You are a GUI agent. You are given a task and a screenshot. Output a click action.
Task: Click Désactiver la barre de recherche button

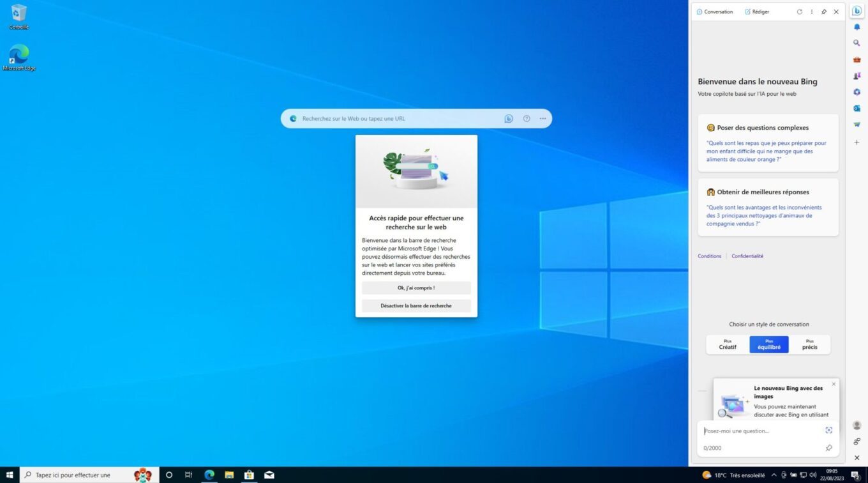pos(416,306)
